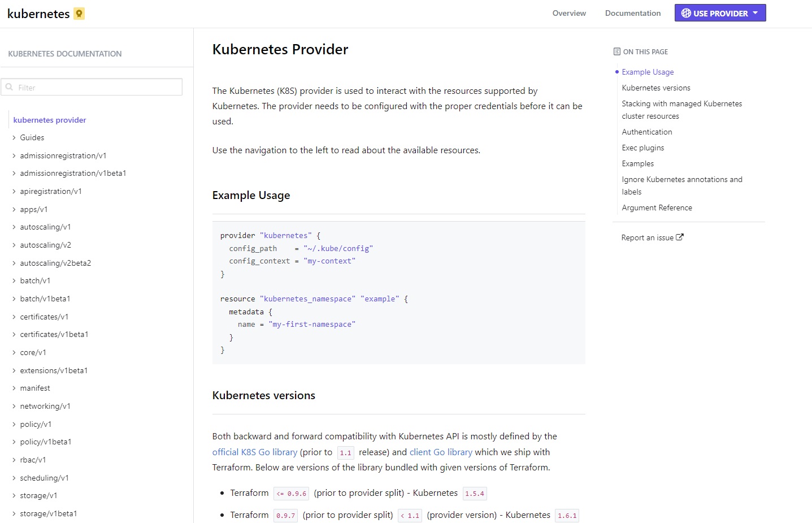Expand storage/v1beta1 group
812x523 pixels.
pyautogui.click(x=14, y=513)
